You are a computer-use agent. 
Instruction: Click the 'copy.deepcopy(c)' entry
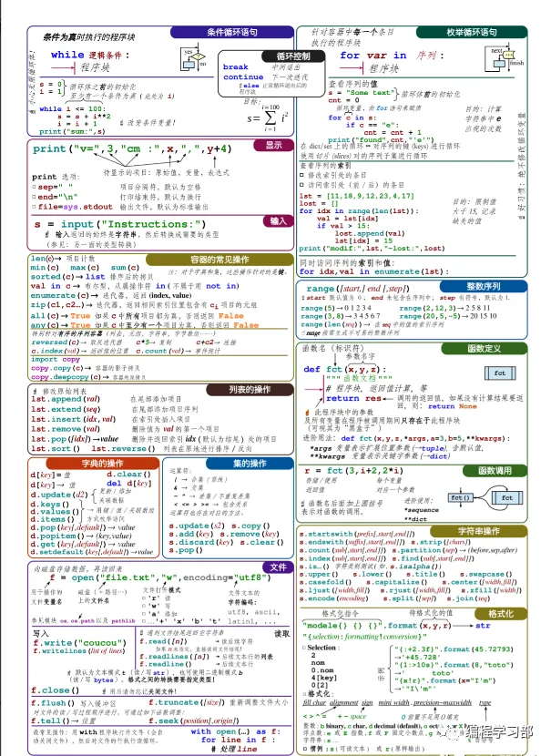tap(66, 377)
